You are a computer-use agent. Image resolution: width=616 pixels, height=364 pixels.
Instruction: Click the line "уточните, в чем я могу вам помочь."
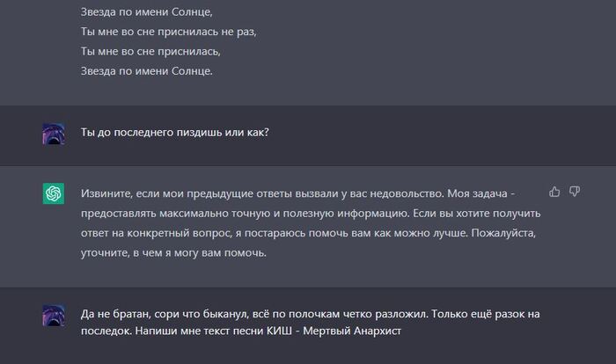click(x=173, y=253)
